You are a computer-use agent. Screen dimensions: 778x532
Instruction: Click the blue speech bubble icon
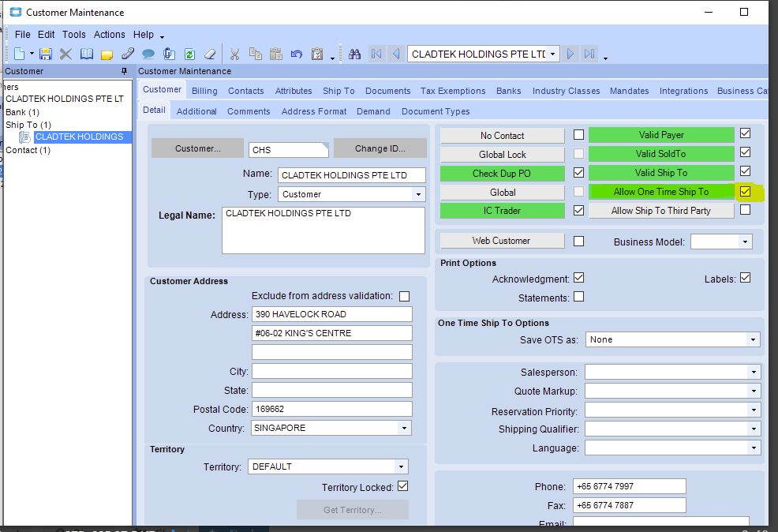pyautogui.click(x=148, y=54)
